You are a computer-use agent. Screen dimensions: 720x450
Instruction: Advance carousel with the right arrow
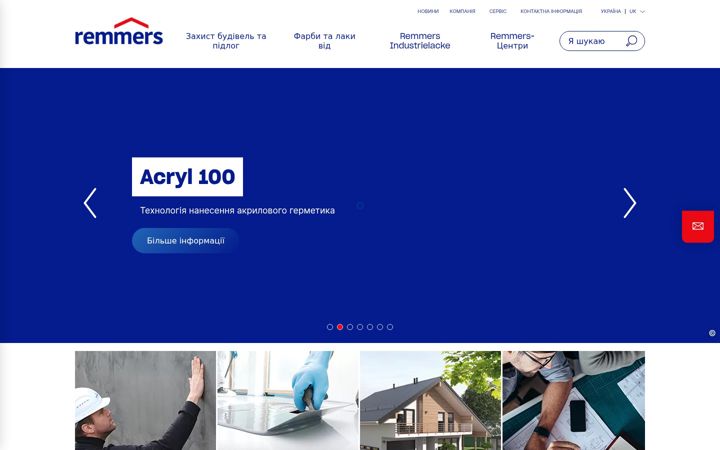coord(630,203)
